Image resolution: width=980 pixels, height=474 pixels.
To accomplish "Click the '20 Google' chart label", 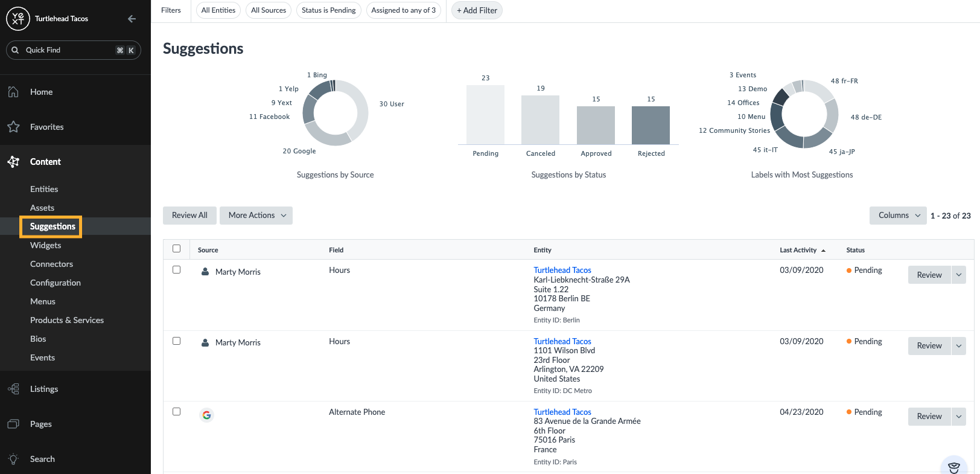I will click(x=299, y=151).
